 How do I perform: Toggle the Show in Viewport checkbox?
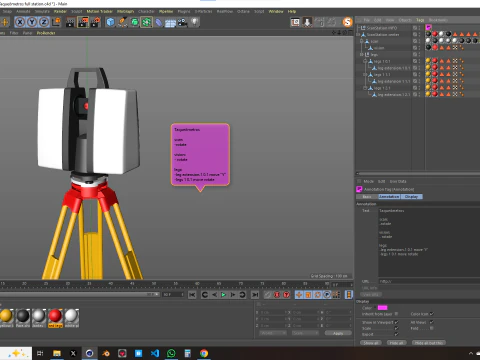click(x=396, y=322)
